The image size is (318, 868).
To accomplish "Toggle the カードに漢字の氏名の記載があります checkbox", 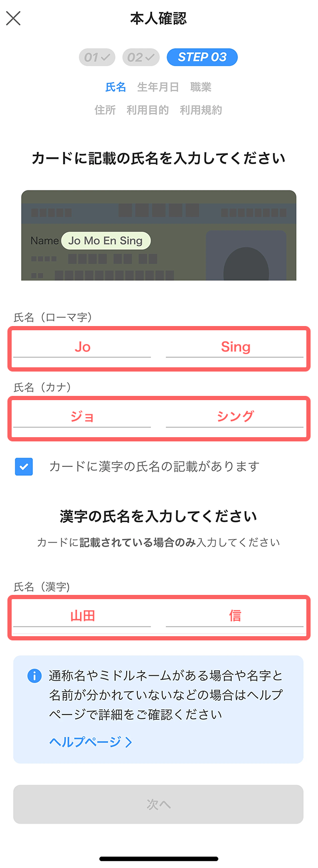I will [x=24, y=466].
